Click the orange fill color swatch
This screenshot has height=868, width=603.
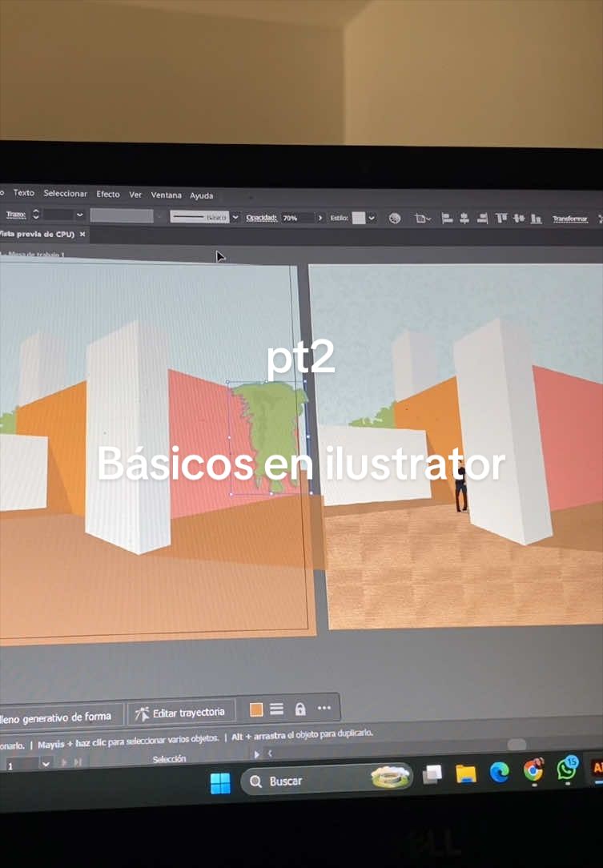click(x=255, y=709)
